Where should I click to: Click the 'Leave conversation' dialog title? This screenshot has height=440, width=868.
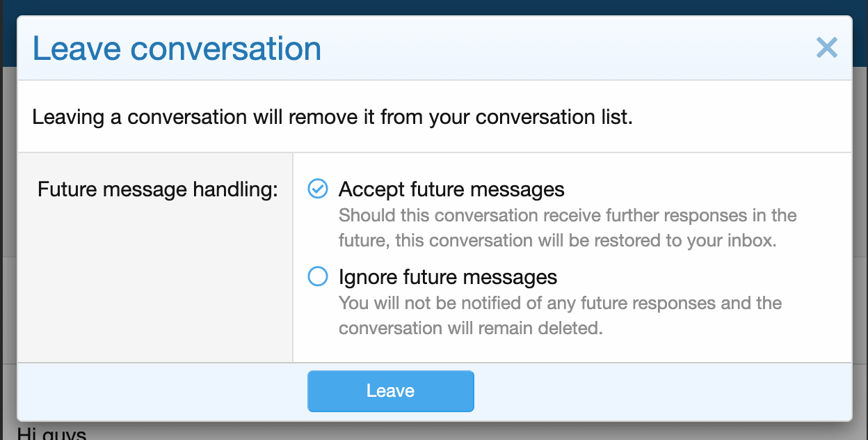pyautogui.click(x=177, y=49)
